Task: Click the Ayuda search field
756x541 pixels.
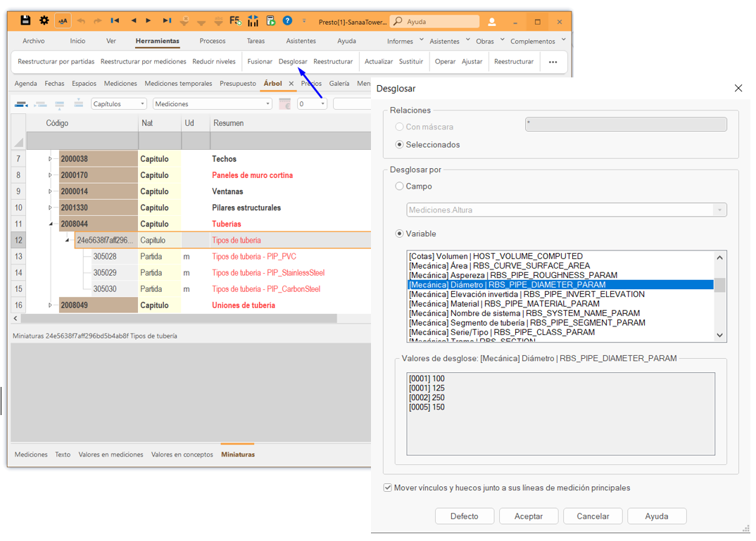Action: coord(434,22)
